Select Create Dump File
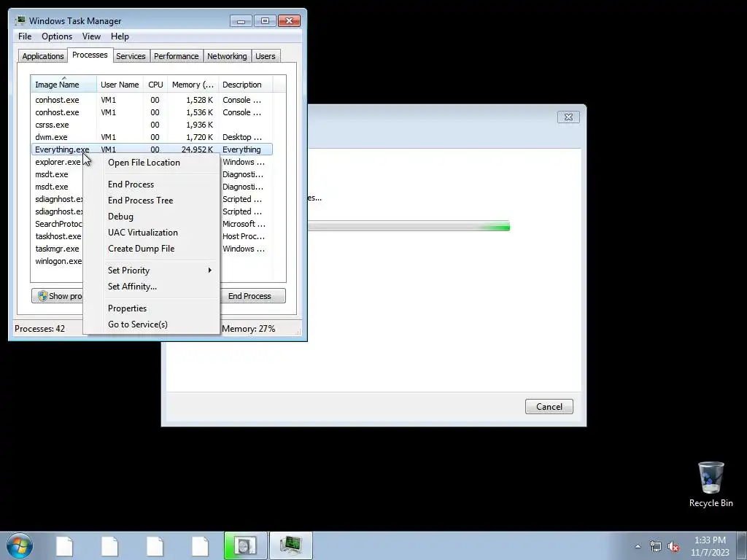Screen dimensions: 747x560 tap(141, 249)
